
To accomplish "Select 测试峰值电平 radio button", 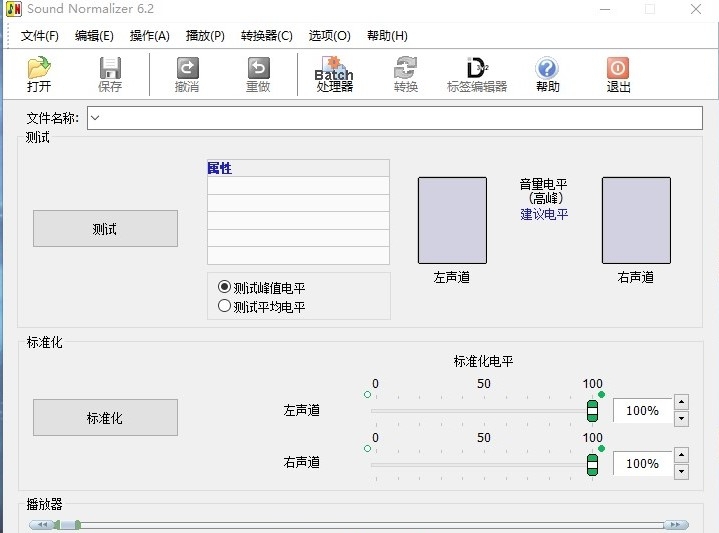I will [x=224, y=287].
